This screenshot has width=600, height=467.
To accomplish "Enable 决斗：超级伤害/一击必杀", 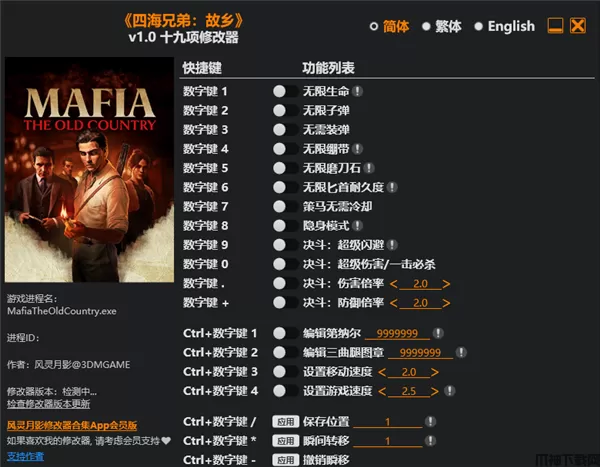I will pyautogui.click(x=285, y=264).
